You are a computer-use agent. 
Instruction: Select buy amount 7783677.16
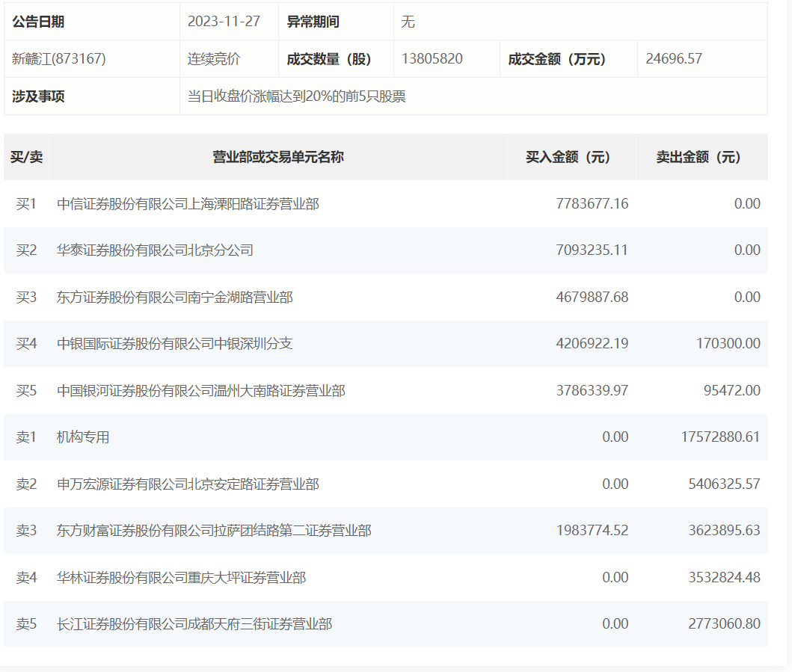coord(592,203)
